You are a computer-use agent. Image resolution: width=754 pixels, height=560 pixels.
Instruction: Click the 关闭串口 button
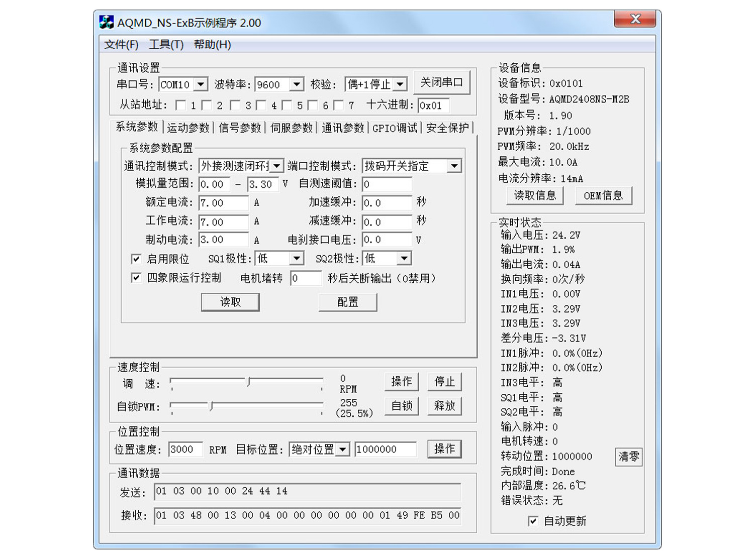pyautogui.click(x=441, y=82)
